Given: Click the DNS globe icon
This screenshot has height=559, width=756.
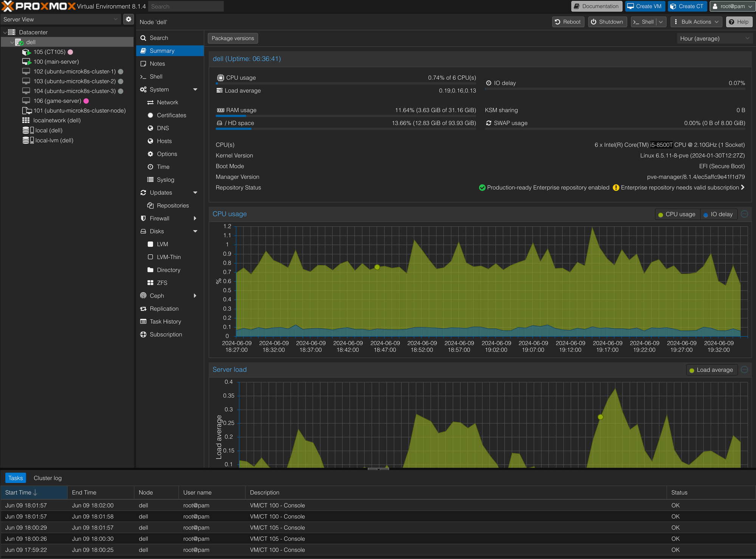Looking at the screenshot, I should pos(150,128).
